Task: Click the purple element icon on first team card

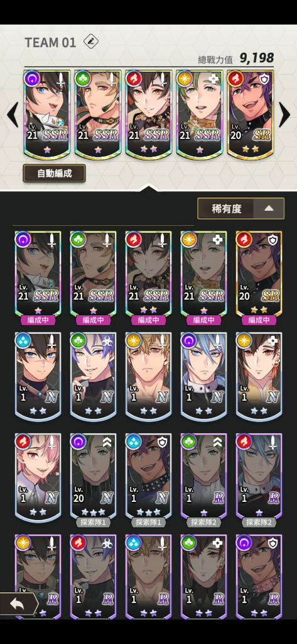Action: click(32, 79)
